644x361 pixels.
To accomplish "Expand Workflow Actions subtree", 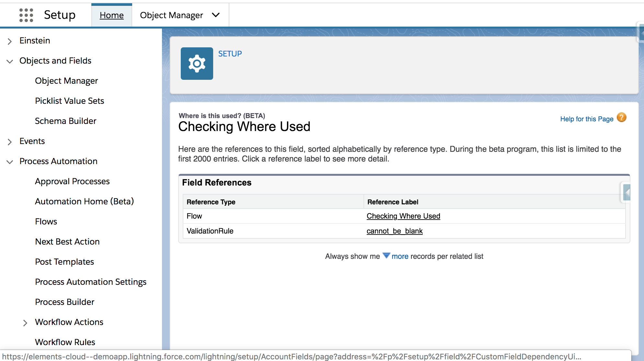I will point(25,323).
